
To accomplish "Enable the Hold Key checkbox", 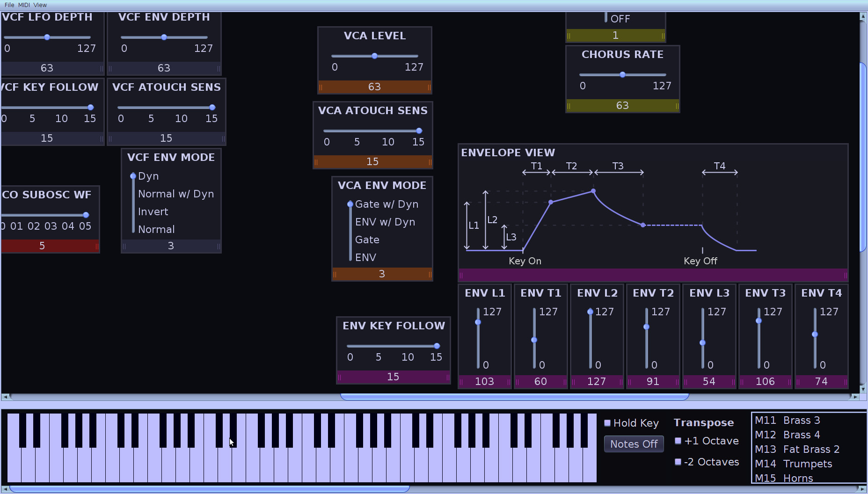I will 607,423.
